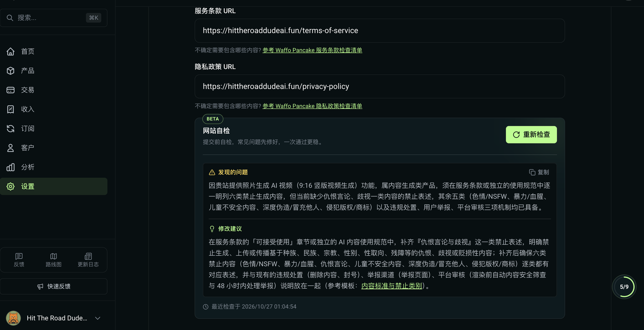The height and width of the screenshot is (330, 644).
Task: Click the warning triangle beside 发现的问题
Action: 212,172
